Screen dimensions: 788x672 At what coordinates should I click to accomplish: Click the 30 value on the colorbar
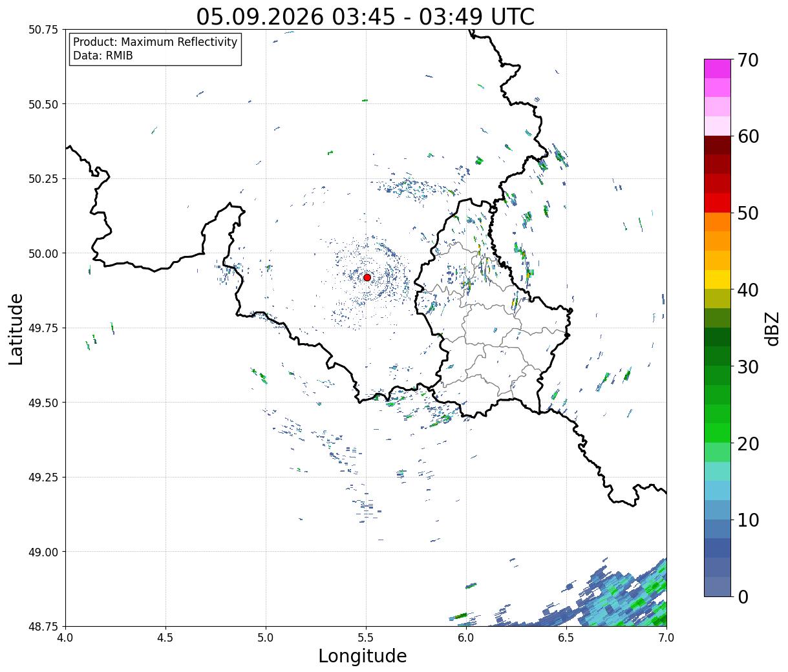click(x=748, y=366)
